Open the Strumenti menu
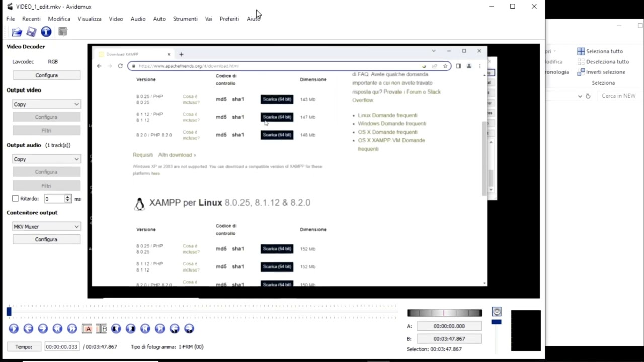The height and width of the screenshot is (362, 644). click(x=185, y=19)
